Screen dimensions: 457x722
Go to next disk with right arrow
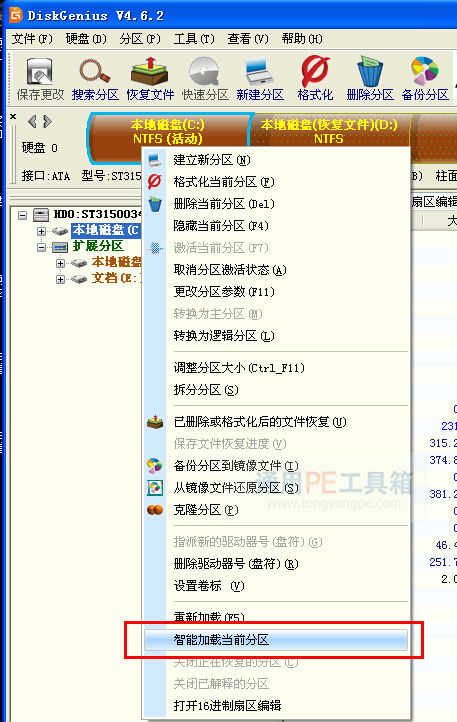[47, 122]
